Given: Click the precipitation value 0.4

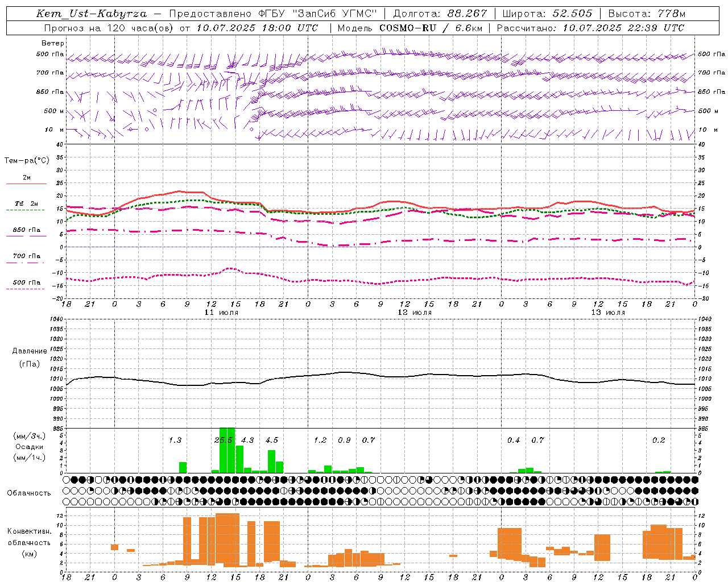Looking at the screenshot, I should (x=514, y=440).
